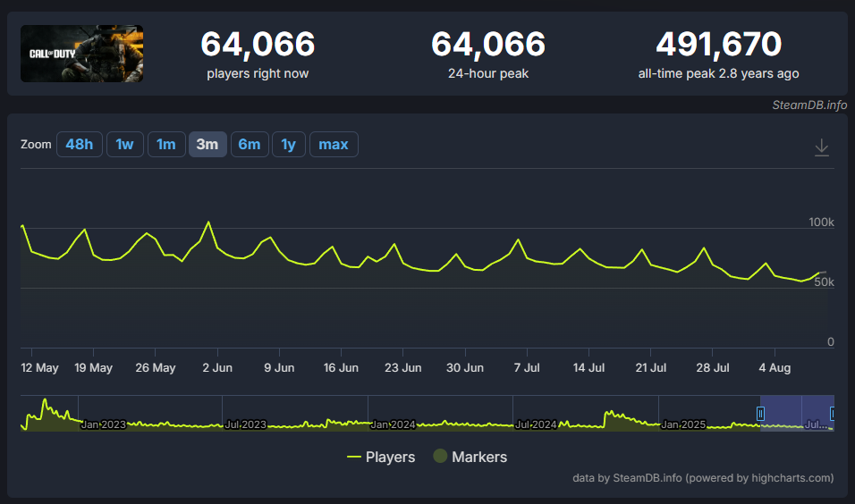The height and width of the screenshot is (504, 855).
Task: Click the Jul 2024 navigator label
Action: coord(536,424)
